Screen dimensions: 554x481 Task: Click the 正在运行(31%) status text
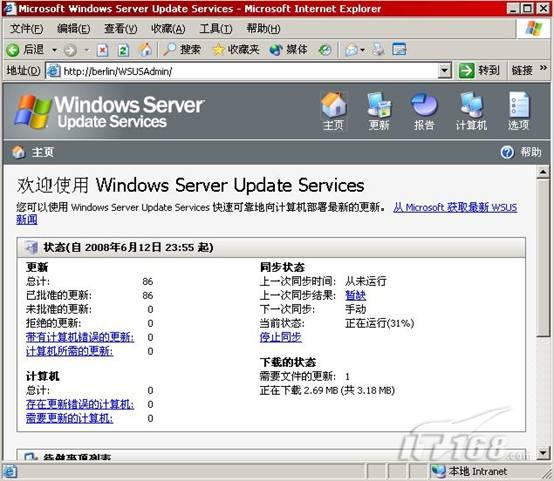(x=379, y=323)
